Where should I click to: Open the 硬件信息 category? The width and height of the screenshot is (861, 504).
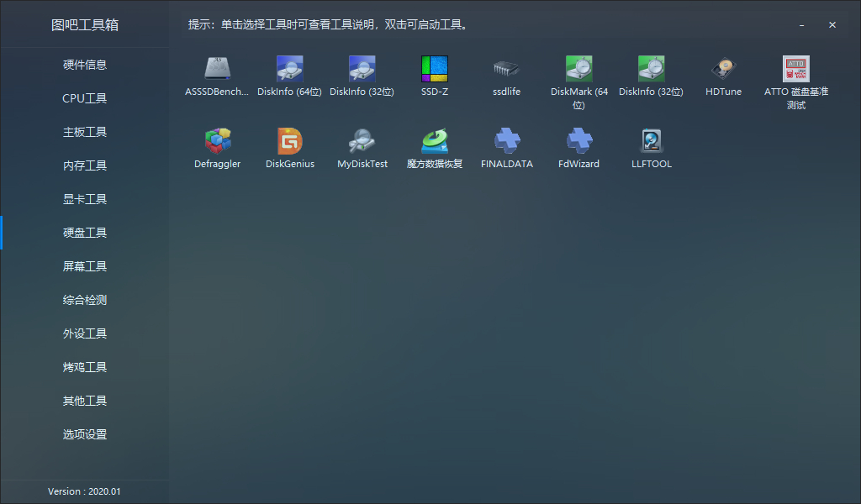click(85, 65)
